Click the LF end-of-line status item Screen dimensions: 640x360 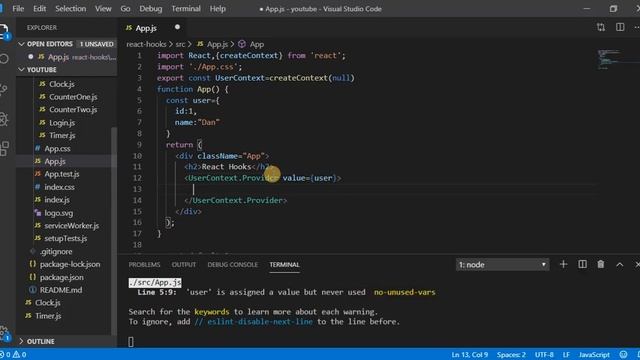pyautogui.click(x=566, y=355)
